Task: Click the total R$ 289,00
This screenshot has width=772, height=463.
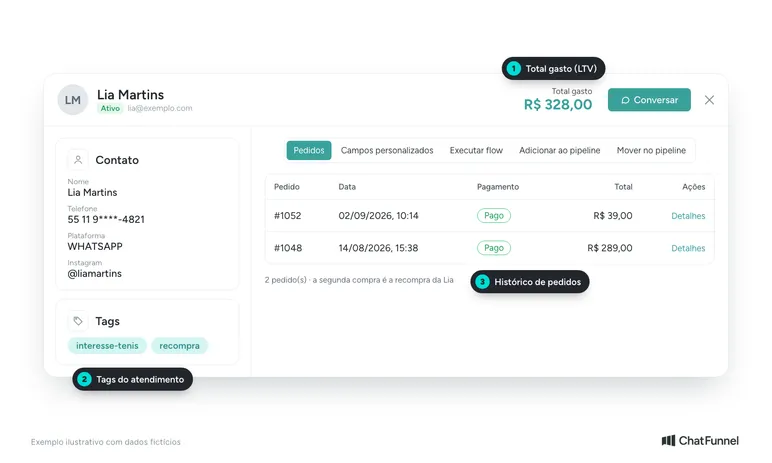Action: tap(610, 248)
